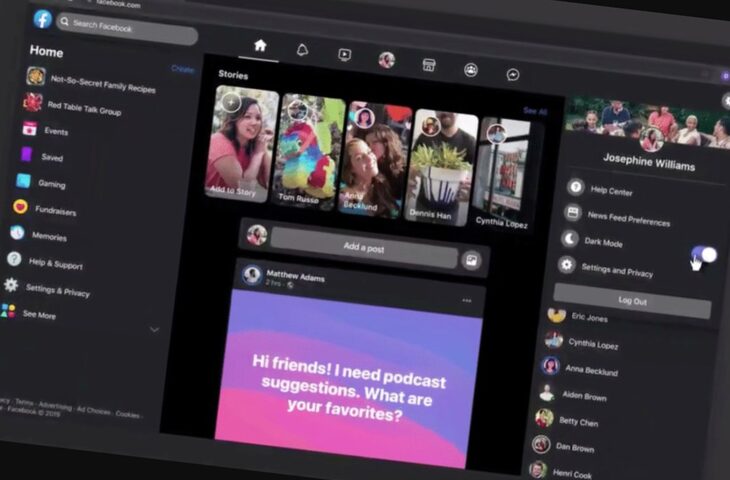Click your avatar beside Add a post
Viewport: 730px width, 480px height.
[257, 235]
